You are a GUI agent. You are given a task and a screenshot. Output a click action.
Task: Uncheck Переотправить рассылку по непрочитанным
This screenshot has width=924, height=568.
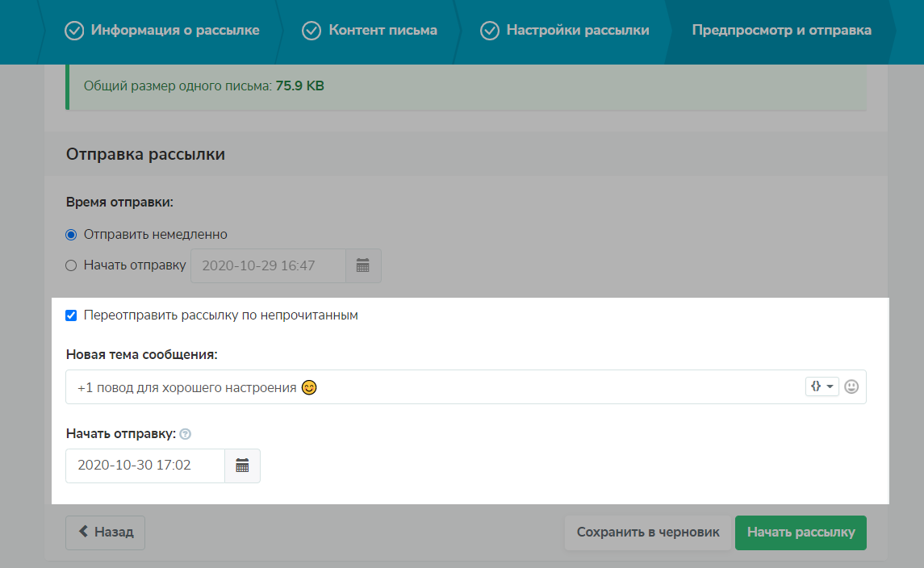pos(71,315)
